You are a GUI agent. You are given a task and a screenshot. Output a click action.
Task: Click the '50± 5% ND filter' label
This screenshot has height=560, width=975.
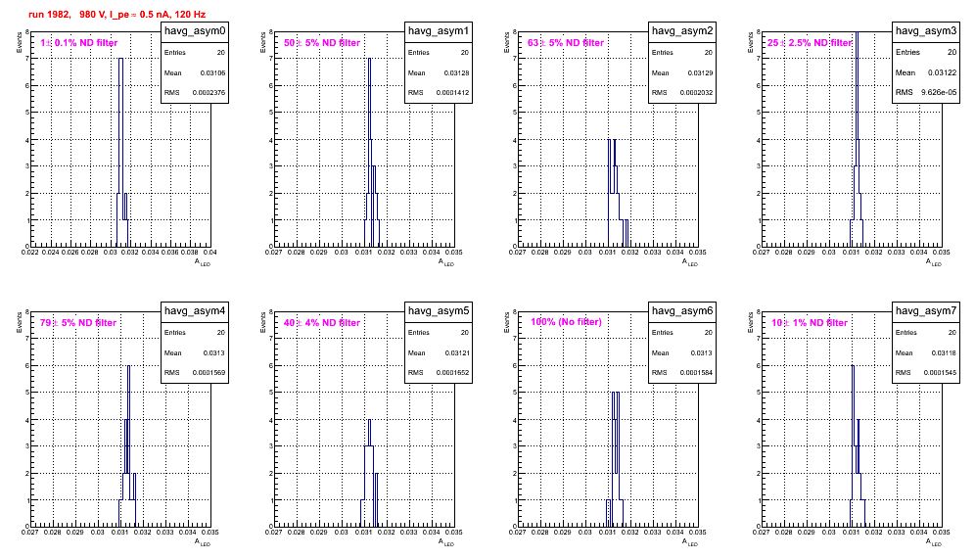tap(322, 43)
